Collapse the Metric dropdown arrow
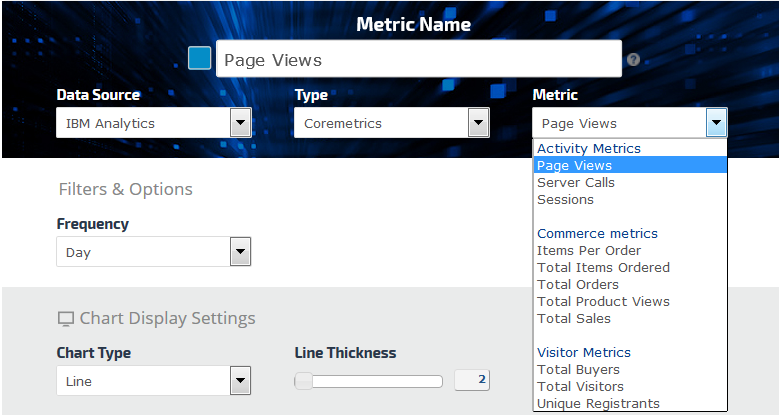 (716, 123)
